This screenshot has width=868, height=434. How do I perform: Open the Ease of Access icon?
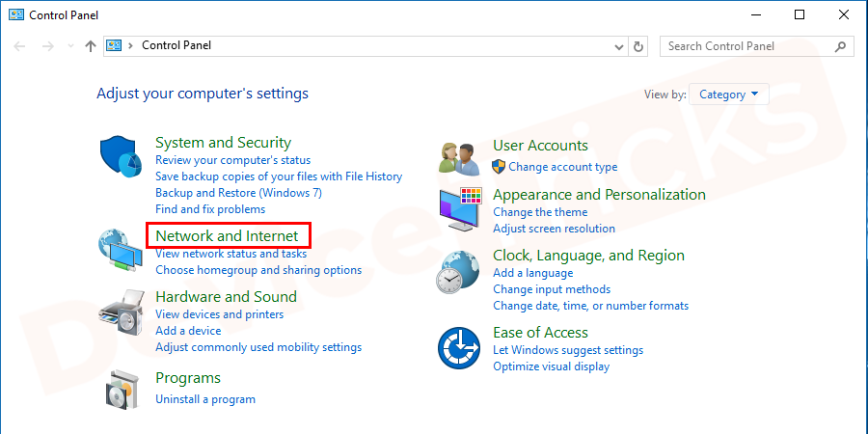(x=460, y=349)
